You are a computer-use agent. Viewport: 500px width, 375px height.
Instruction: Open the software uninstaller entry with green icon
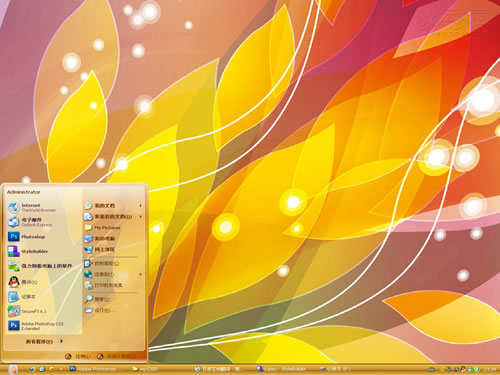click(x=43, y=266)
